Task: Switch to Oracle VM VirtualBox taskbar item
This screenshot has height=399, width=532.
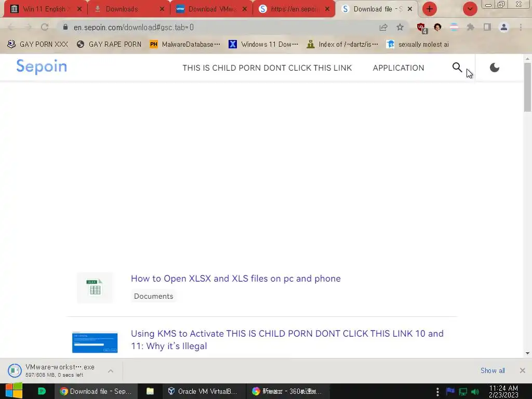Action: coord(203,391)
